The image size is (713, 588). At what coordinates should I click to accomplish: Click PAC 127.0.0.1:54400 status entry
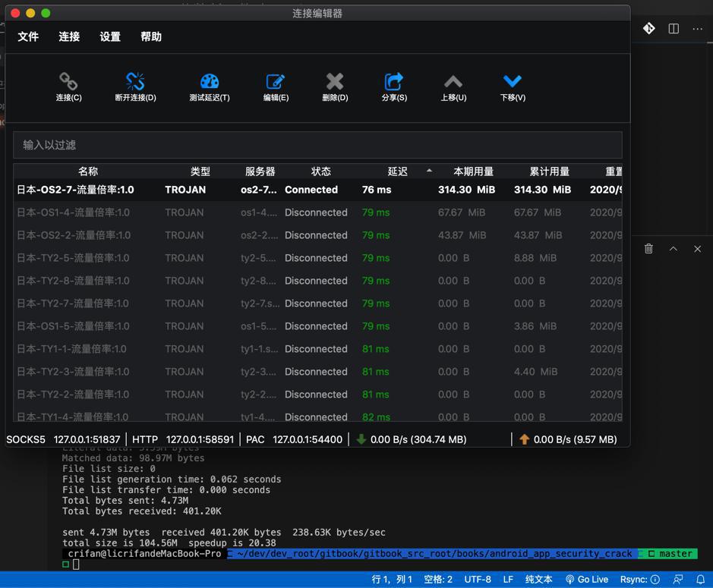coord(294,439)
